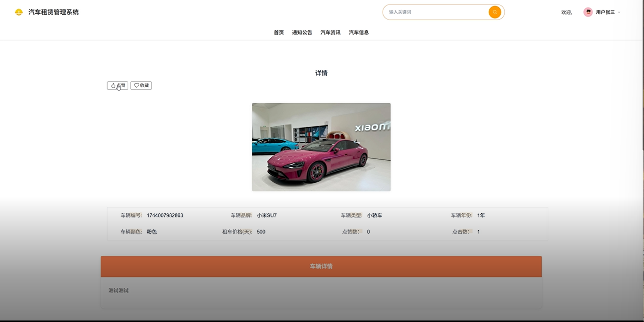Click the 详情 page heading

(x=321, y=73)
